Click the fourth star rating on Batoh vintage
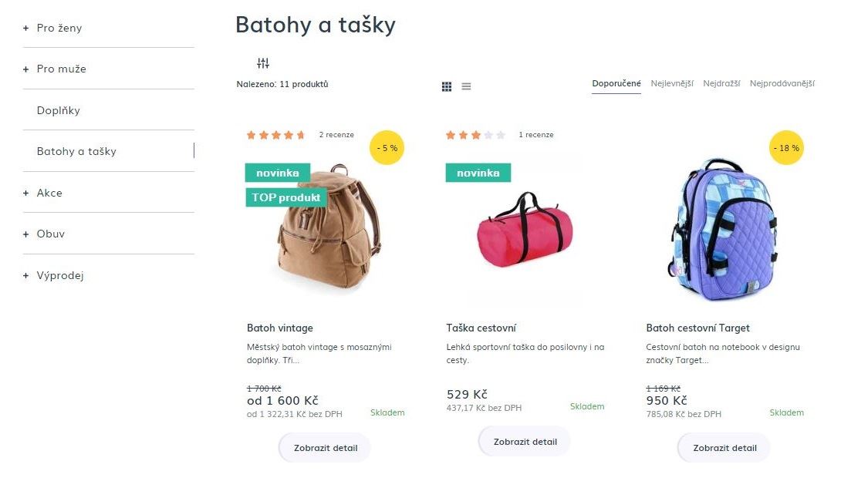This screenshot has height=478, width=868. (x=286, y=134)
